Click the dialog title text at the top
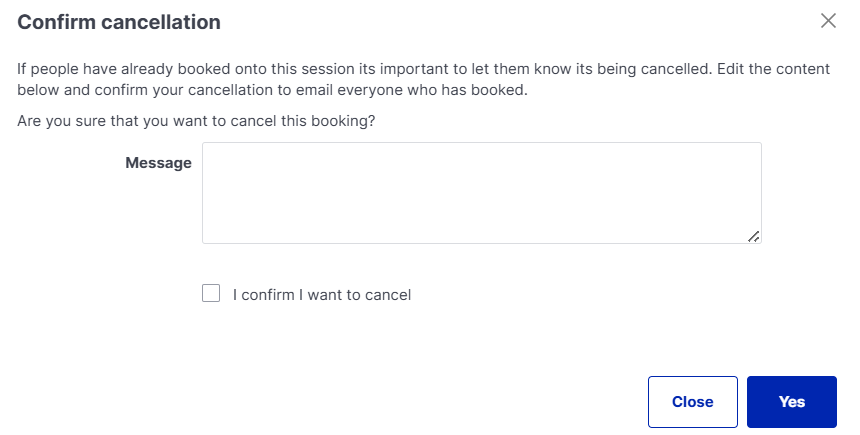Screen dimensions: 860x435 pos(119,21)
